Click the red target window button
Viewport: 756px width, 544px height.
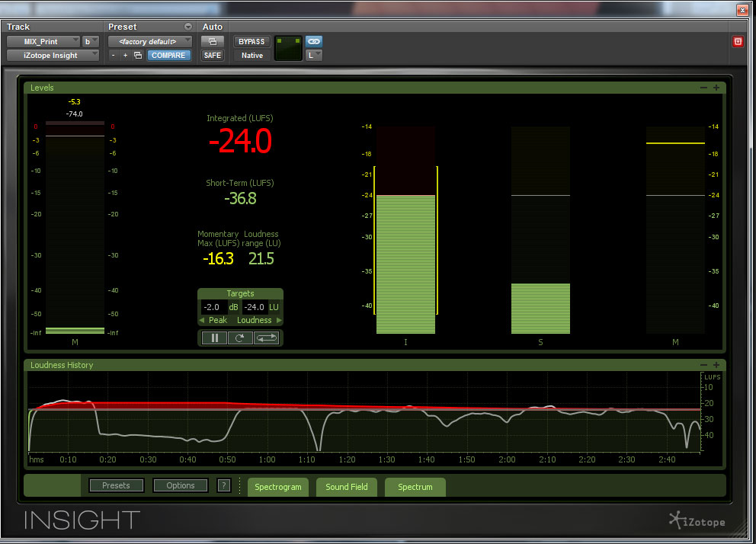click(x=738, y=41)
